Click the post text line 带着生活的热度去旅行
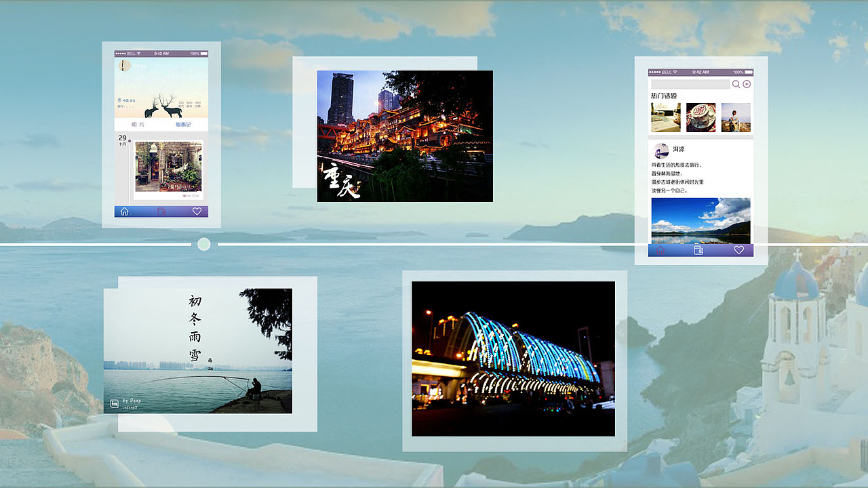The image size is (868, 488). tap(677, 165)
